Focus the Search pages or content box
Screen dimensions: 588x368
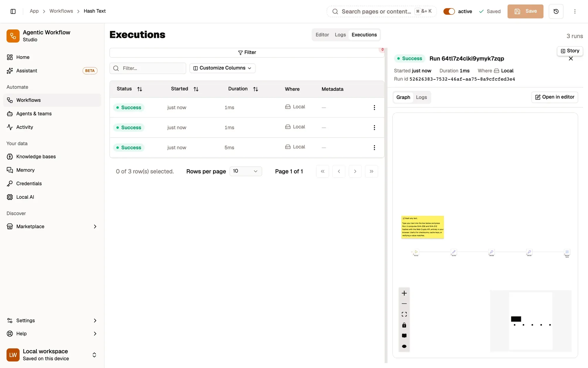coord(382,11)
